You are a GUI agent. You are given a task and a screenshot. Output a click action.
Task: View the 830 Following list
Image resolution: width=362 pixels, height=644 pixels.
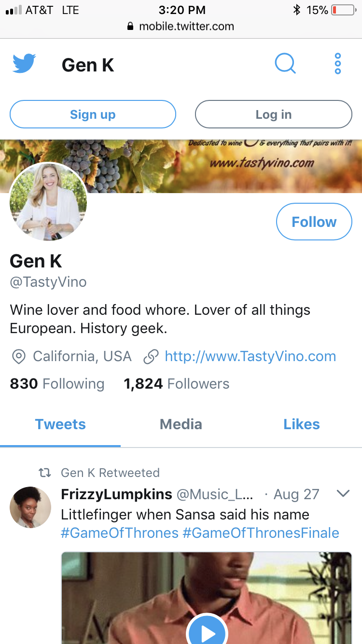pos(57,384)
